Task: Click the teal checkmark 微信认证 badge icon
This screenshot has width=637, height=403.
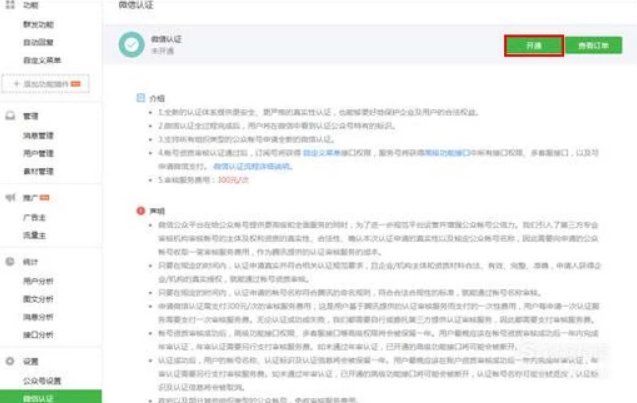Action: pos(132,45)
